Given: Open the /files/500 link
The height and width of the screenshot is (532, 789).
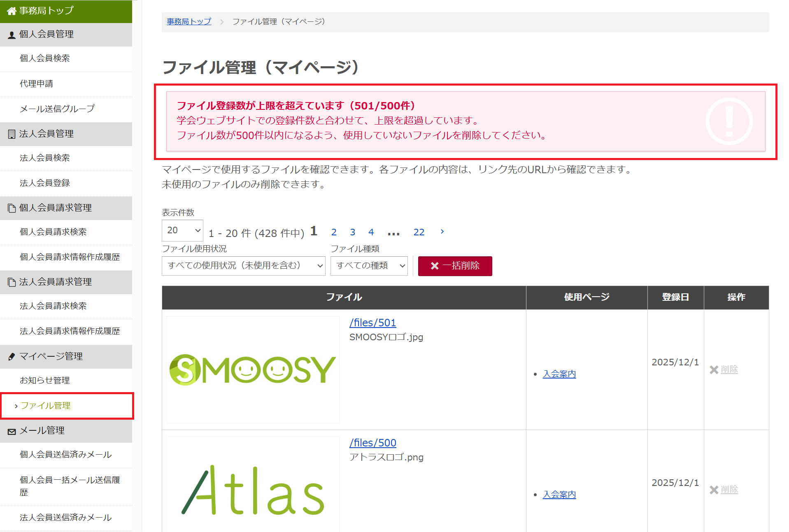Looking at the screenshot, I should point(373,443).
